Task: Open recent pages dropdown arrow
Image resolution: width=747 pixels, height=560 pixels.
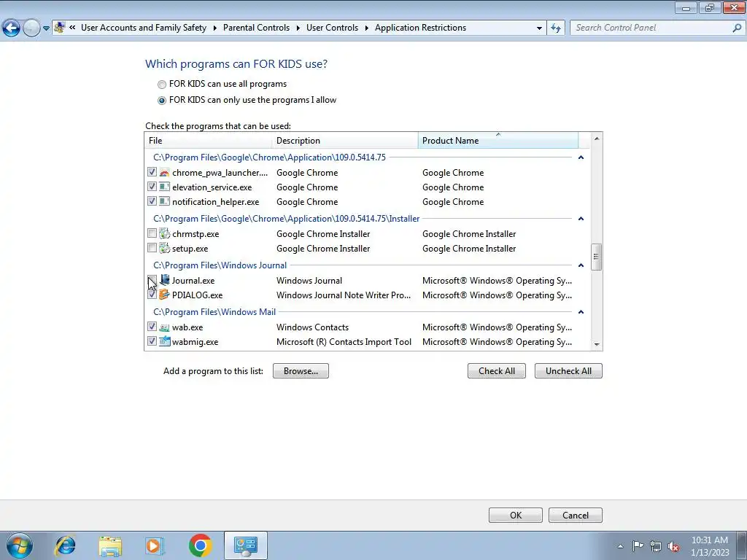Action: (x=46, y=28)
